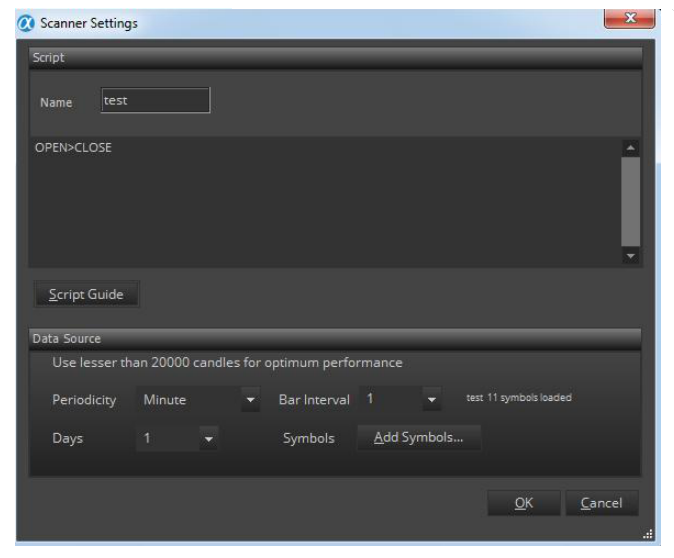Click inside the OPEN>CLOSE script editor
Image resolution: width=674 pixels, height=558 pixels.
(x=320, y=200)
